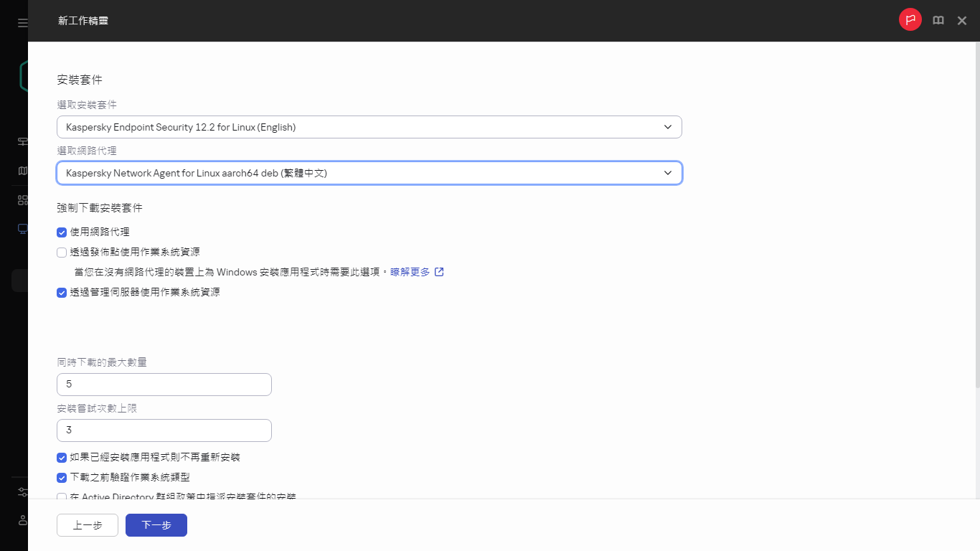Expand the Kaspersky Endpoint Security package list chevron
The image size is (980, 551).
coord(669,126)
